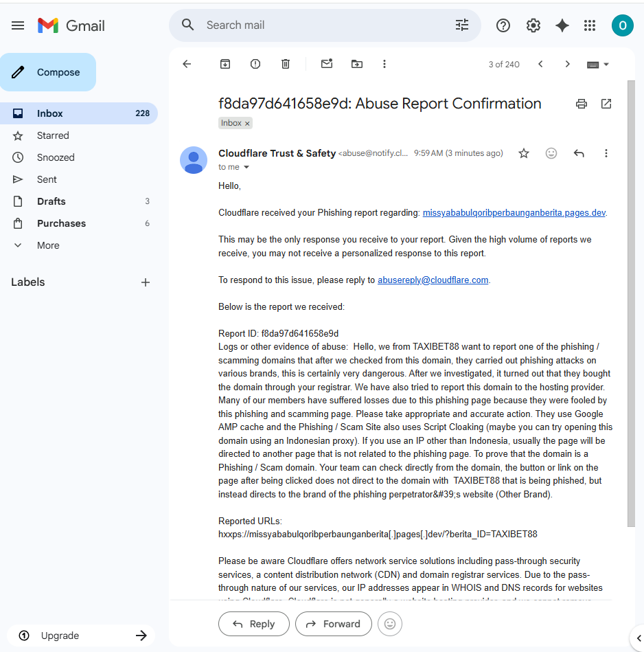Click the Gmail logo

coord(71,26)
